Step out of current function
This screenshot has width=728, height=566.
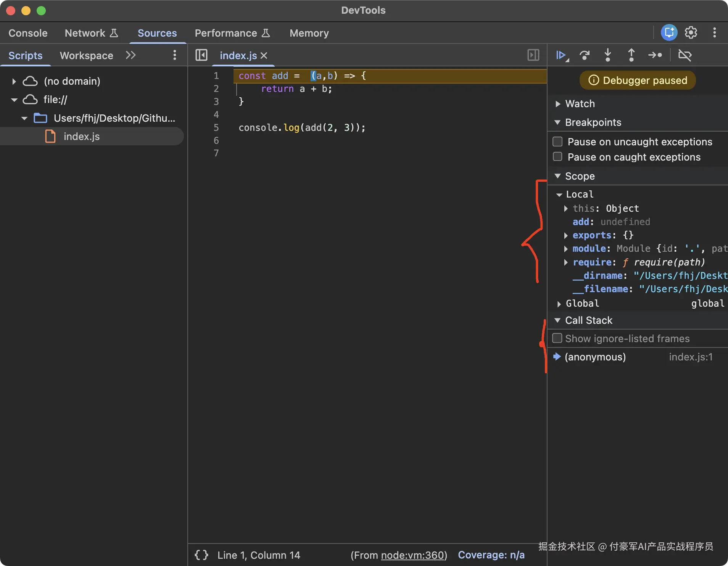point(631,55)
